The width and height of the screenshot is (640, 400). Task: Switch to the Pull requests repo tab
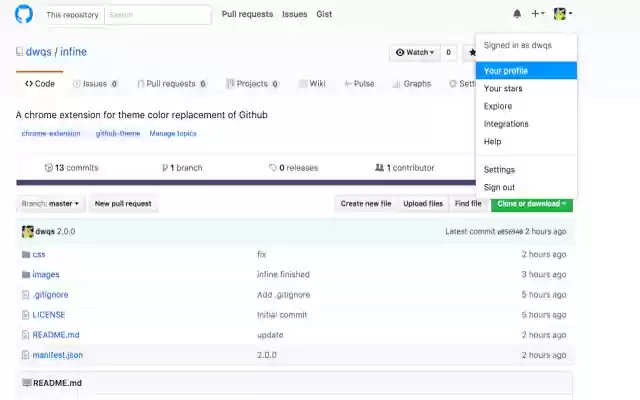pos(171,84)
